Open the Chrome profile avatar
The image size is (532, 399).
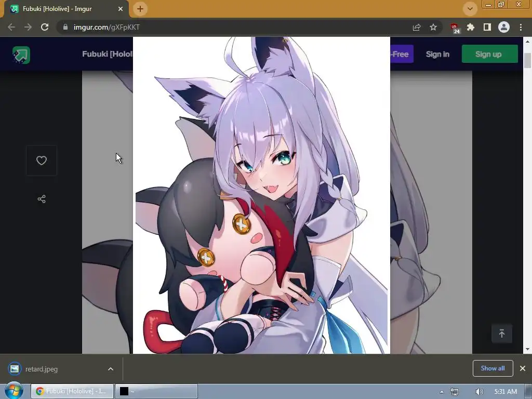coord(504,27)
